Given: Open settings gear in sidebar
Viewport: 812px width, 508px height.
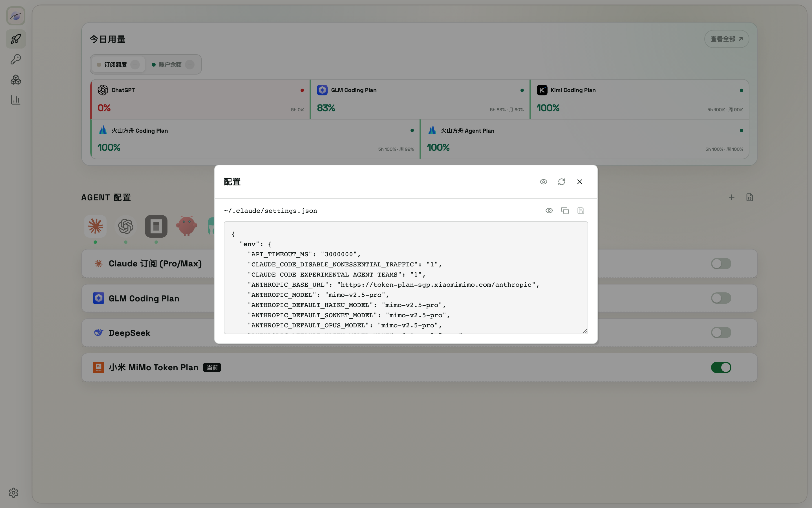Looking at the screenshot, I should pyautogui.click(x=14, y=492).
